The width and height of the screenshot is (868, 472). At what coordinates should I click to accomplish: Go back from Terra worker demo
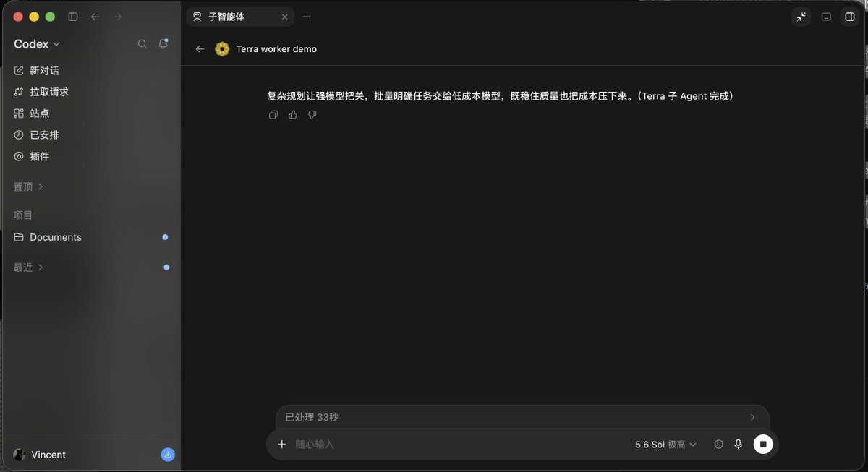tap(200, 49)
